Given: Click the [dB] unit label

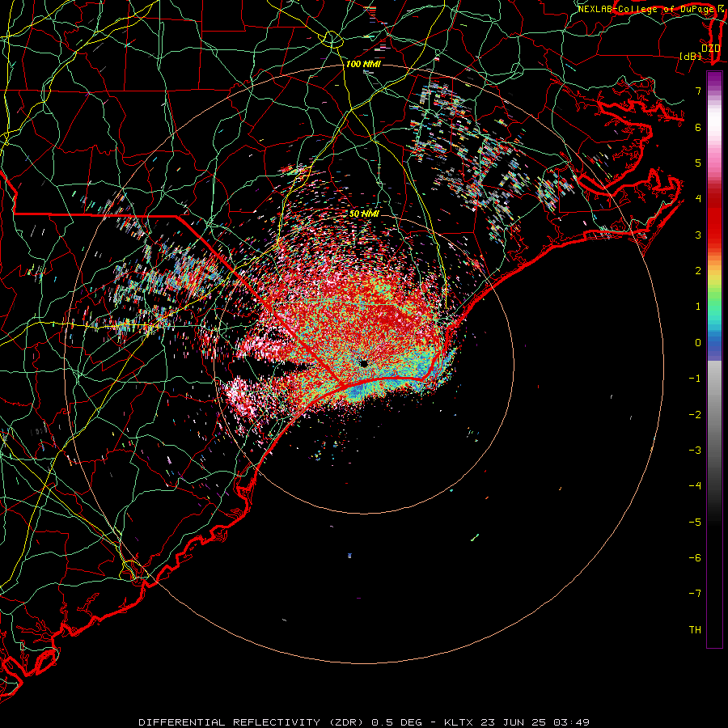Looking at the screenshot, I should tap(691, 57).
